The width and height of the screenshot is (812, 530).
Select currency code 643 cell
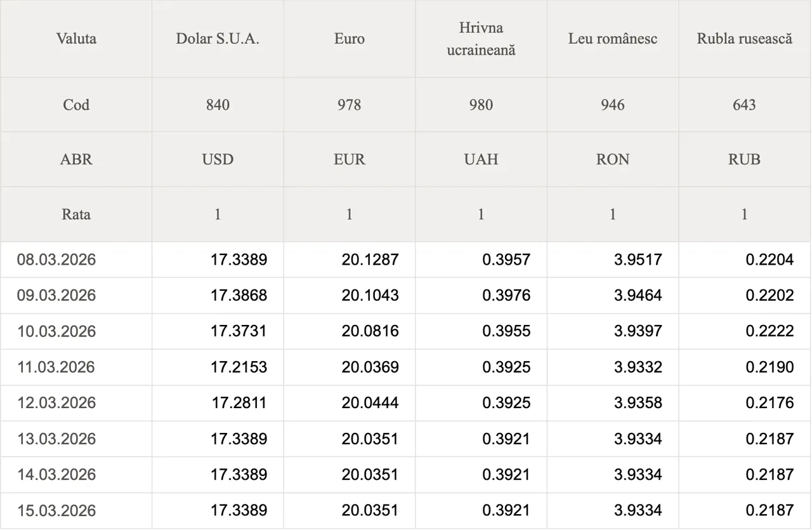point(745,105)
